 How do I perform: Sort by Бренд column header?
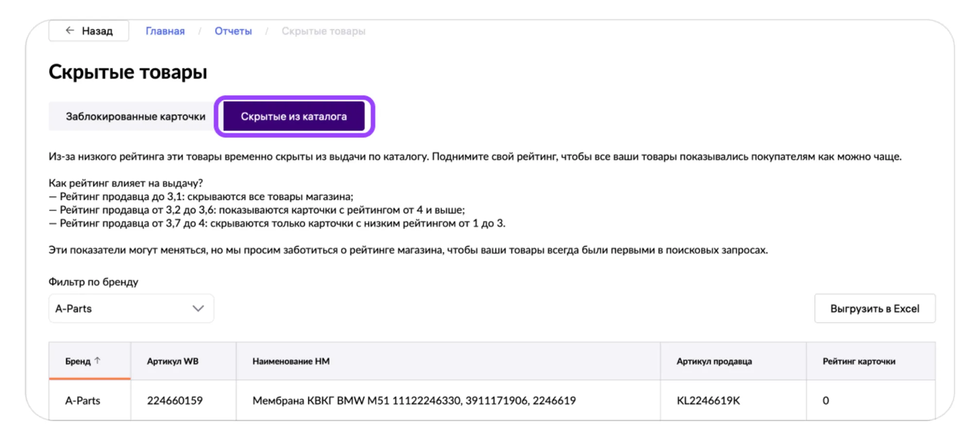pos(78,361)
